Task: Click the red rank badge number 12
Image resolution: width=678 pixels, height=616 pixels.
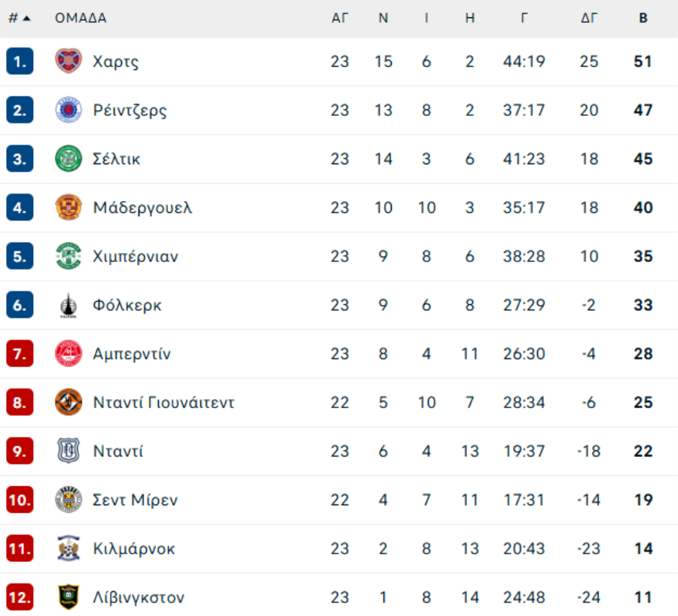Action: tap(20, 597)
